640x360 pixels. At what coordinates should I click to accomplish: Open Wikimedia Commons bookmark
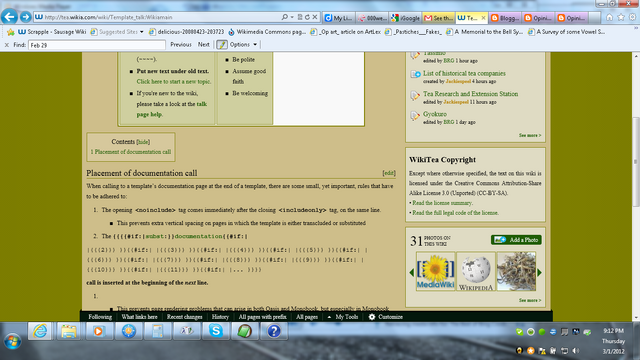pos(267,32)
